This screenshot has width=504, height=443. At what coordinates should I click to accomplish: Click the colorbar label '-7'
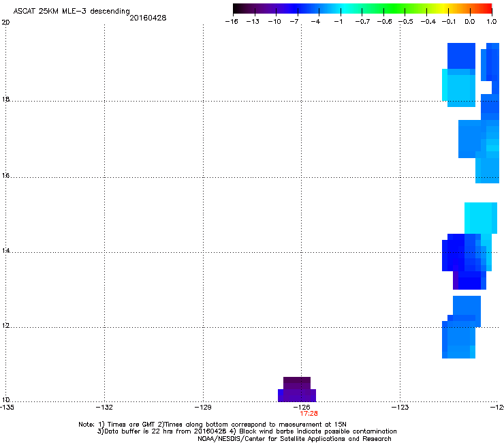tap(294, 22)
